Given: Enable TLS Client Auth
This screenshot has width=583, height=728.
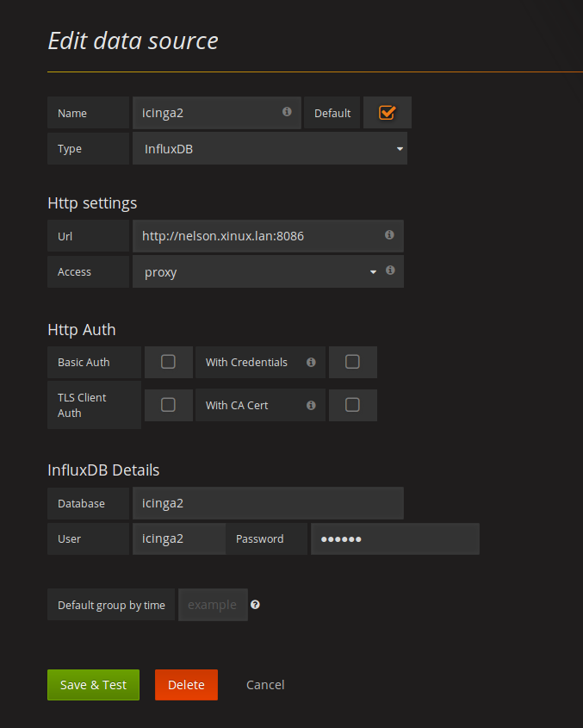Looking at the screenshot, I should [x=168, y=405].
